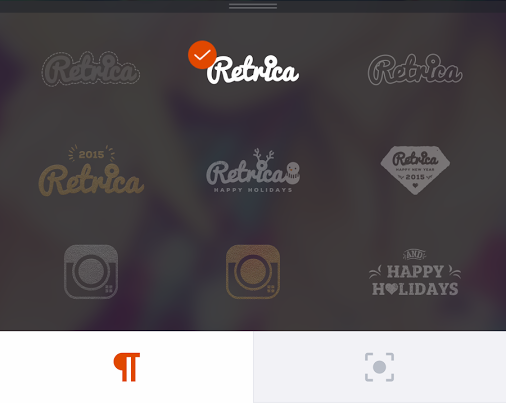Switch to the camera focus frame tab
This screenshot has height=403, width=506.
coord(380,367)
